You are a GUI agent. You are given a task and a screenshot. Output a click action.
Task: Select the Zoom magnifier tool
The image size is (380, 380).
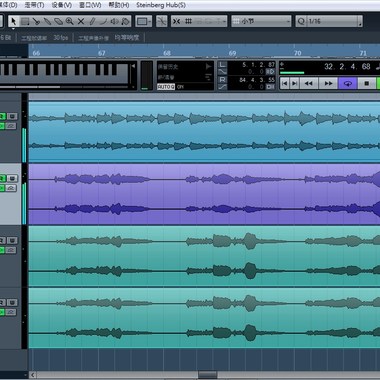[x=69, y=21]
